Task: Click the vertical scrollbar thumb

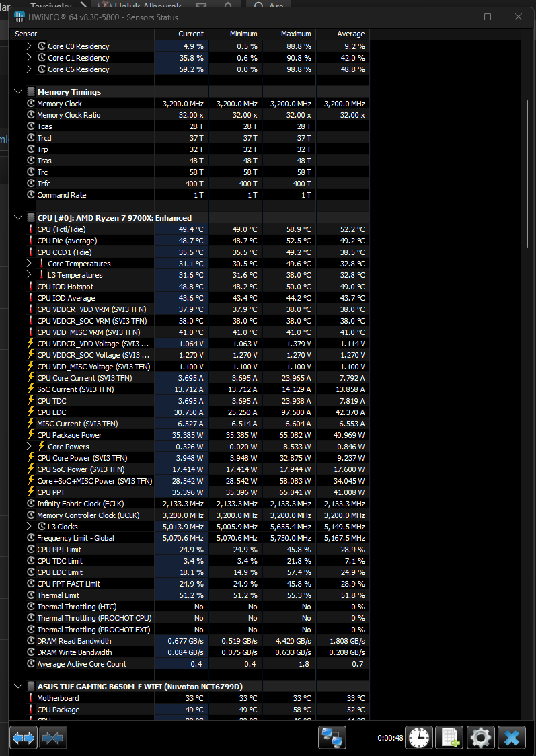Action: click(x=528, y=174)
